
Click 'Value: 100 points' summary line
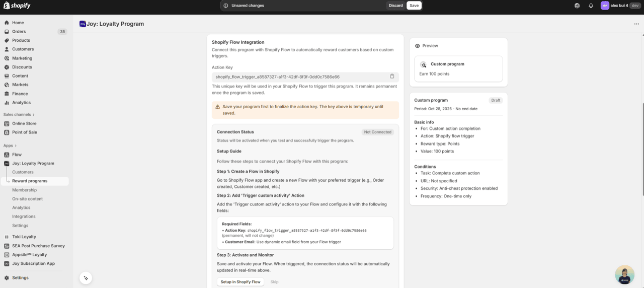(437, 151)
